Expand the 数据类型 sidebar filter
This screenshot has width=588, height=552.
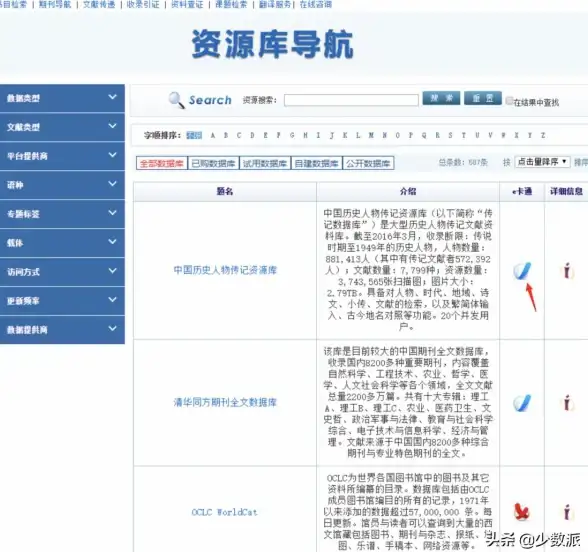coord(62,98)
